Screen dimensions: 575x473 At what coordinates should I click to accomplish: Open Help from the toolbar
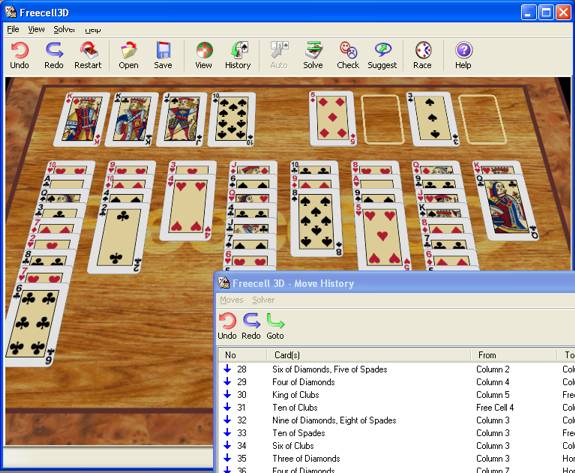463,55
